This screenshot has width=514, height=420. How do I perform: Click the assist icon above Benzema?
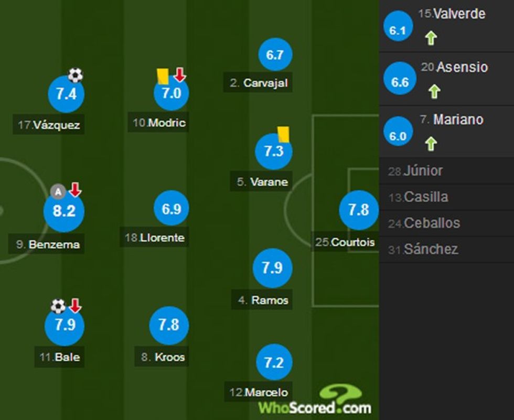[x=58, y=192]
